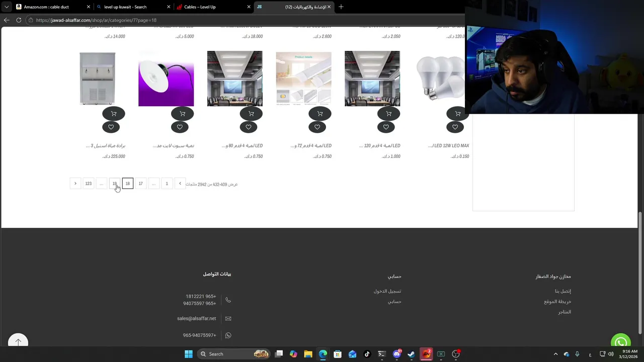
Task: Click the right-pointing pagination arrow beside 1
Action: (180, 184)
